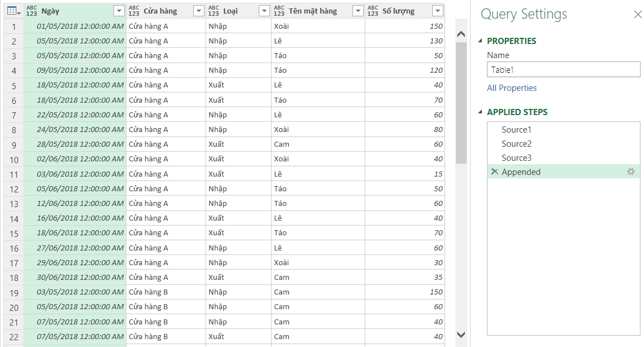This screenshot has width=644, height=347.
Task: Click Cam cell in row 9
Action: tap(318, 144)
